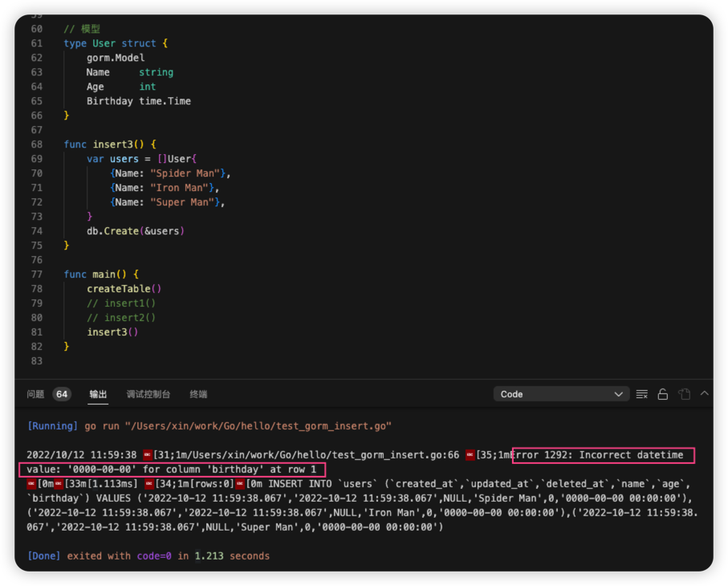Image resolution: width=728 pixels, height=586 pixels.
Task: Click the "Age int" field line
Action: 121,87
